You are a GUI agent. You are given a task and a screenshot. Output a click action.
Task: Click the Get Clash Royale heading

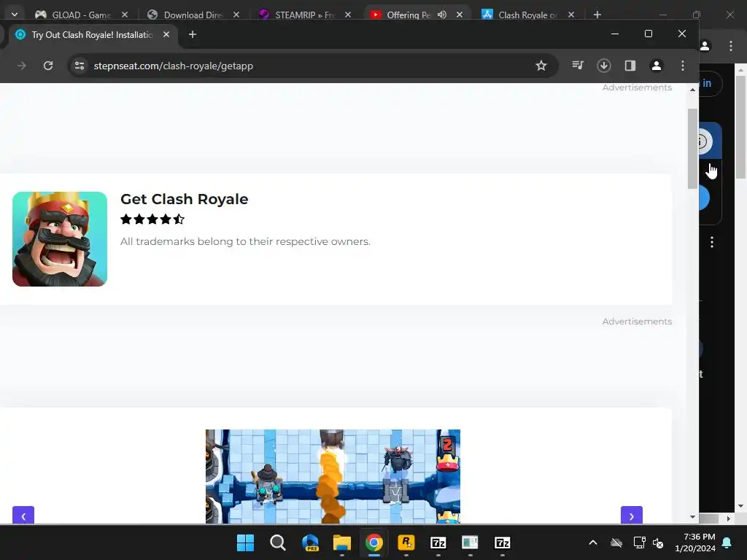tap(185, 199)
